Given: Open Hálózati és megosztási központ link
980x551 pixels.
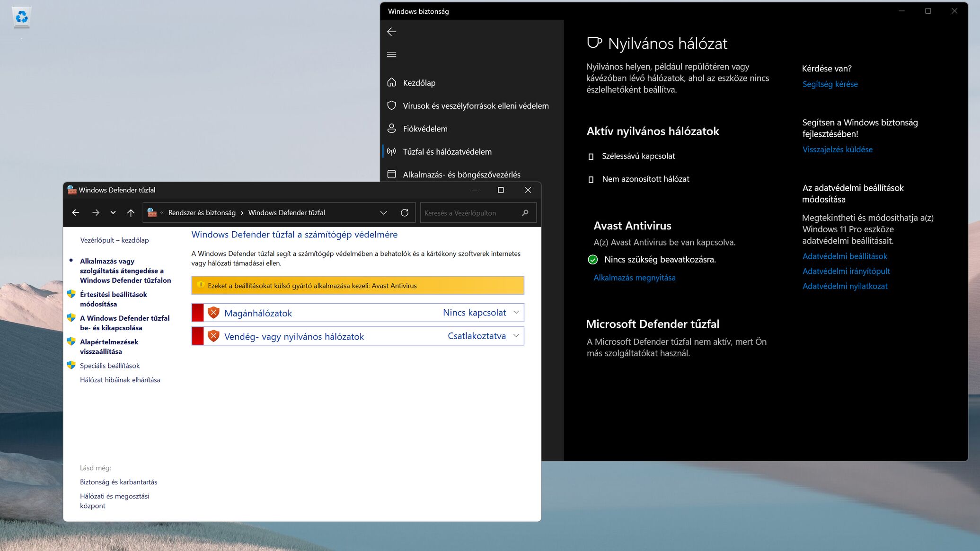Looking at the screenshot, I should point(115,501).
